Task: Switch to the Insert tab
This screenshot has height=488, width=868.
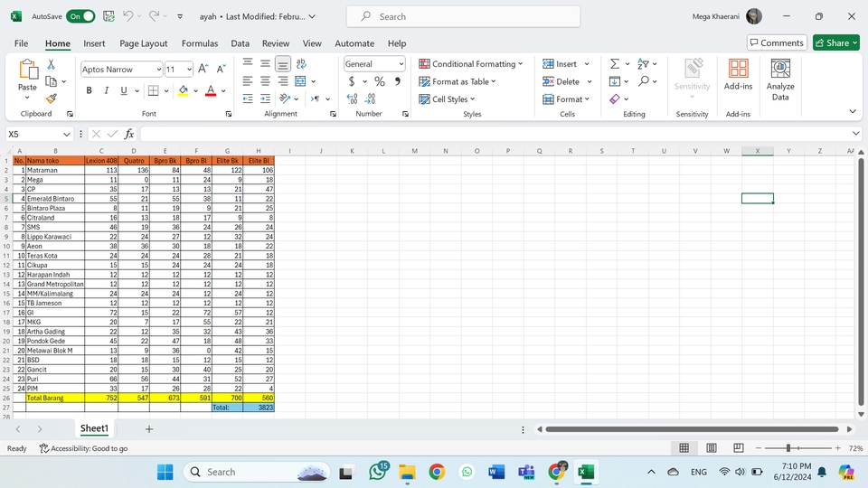Action: point(94,43)
